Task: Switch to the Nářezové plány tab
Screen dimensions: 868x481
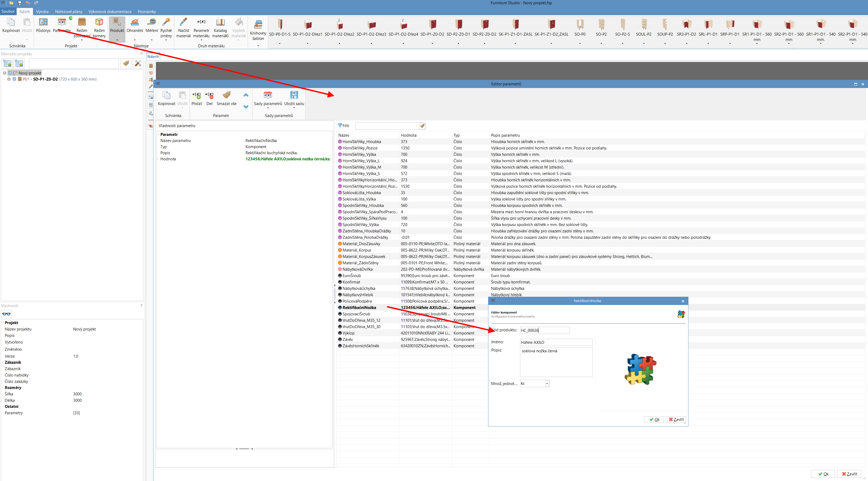Action: (69, 11)
